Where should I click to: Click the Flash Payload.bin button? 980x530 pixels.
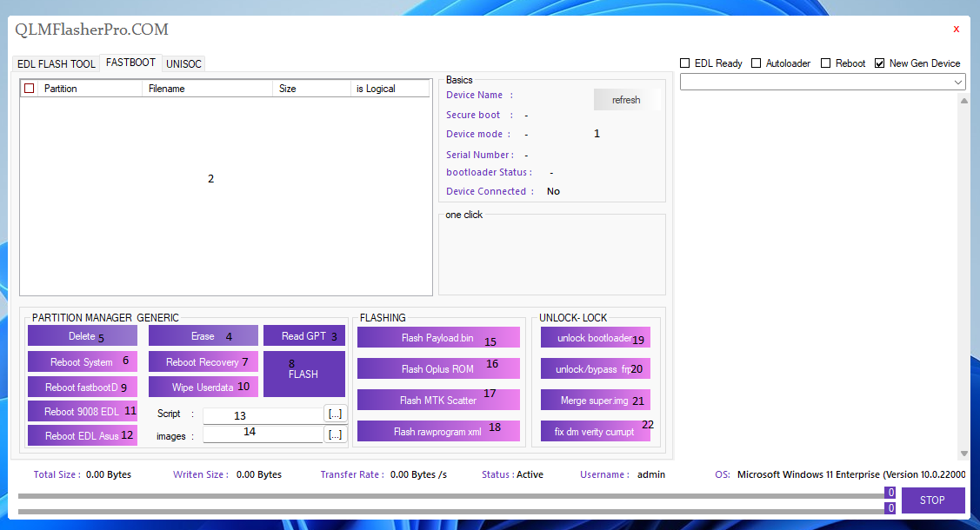pos(438,338)
